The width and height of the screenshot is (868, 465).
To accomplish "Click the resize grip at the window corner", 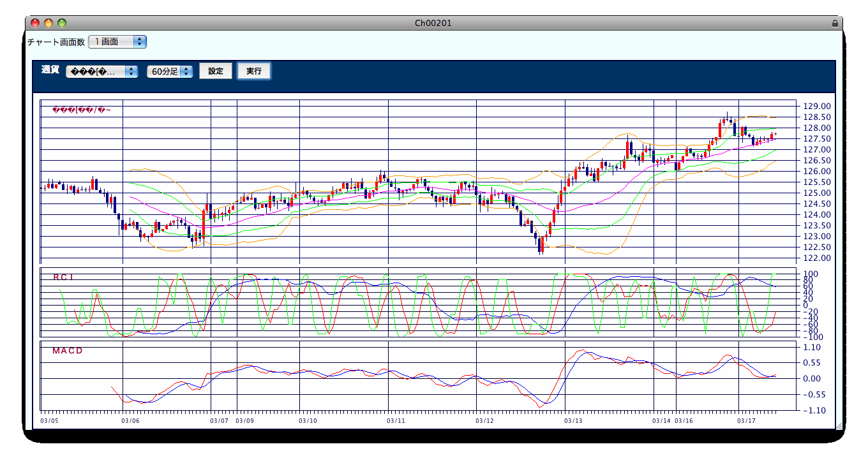I will click(838, 425).
